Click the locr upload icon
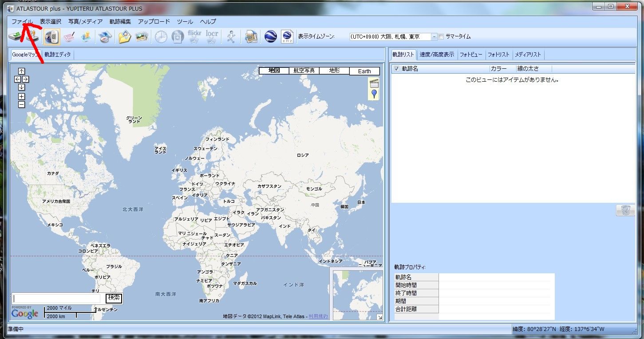This screenshot has width=644, height=339. (x=212, y=37)
